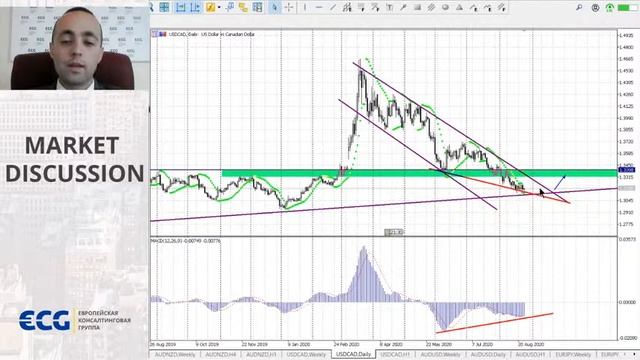Switch to AUDNZD,H4 chart tab

[220, 355]
